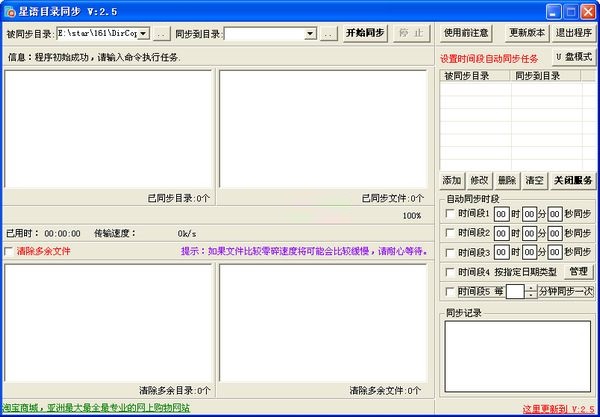Click the 时间段1 minute field
600x417 pixels.
coord(530,214)
